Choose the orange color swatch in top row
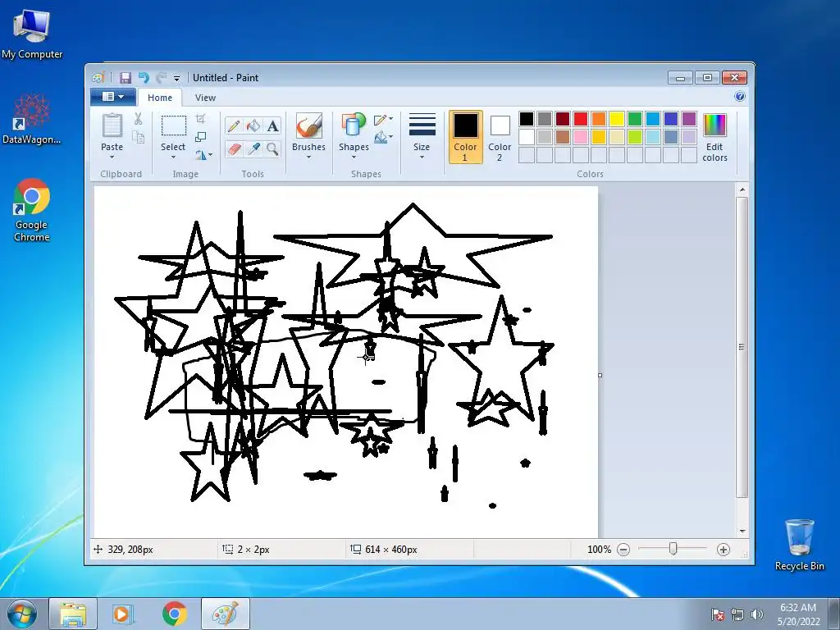This screenshot has width=840, height=630. 599,118
